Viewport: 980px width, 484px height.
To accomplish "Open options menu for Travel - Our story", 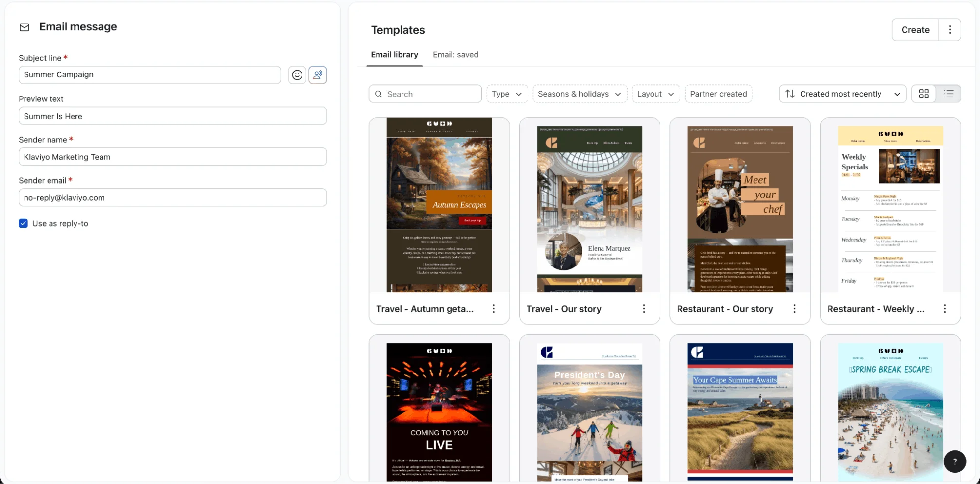I will [x=644, y=309].
